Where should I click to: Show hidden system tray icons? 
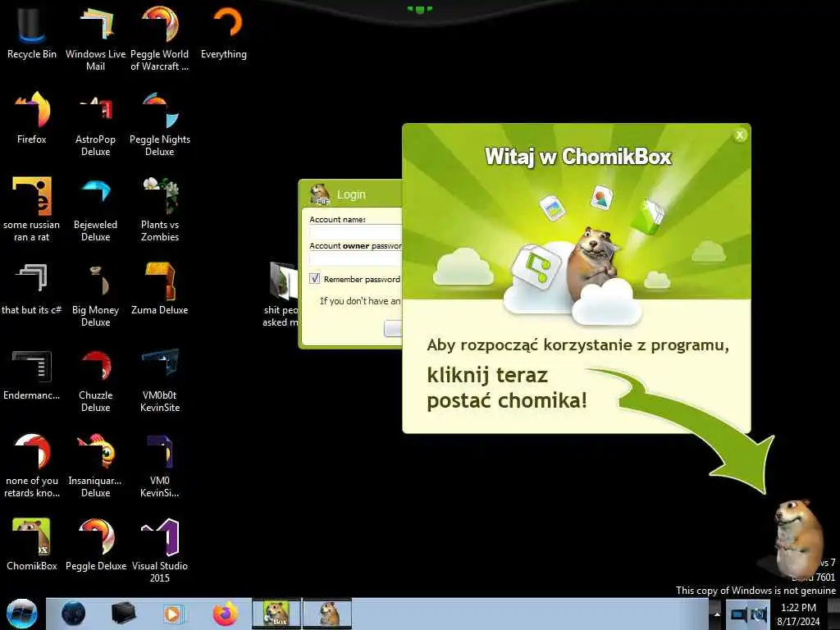(716, 614)
